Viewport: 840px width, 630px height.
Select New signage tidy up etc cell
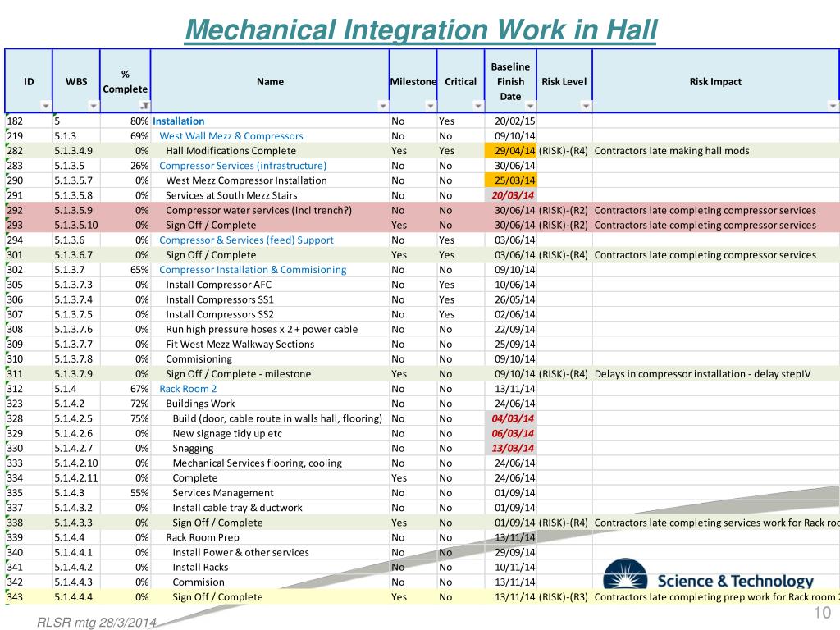pos(271,433)
